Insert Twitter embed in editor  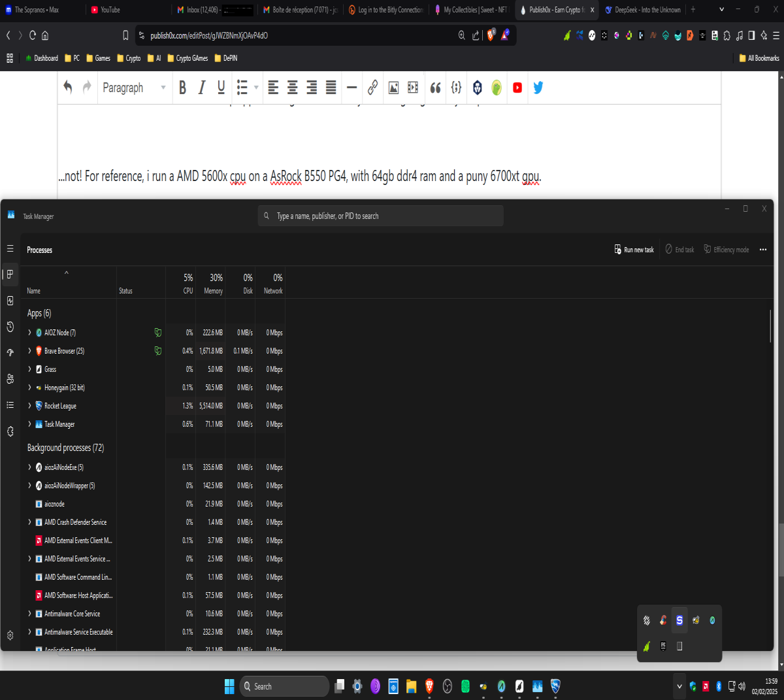pyautogui.click(x=538, y=88)
